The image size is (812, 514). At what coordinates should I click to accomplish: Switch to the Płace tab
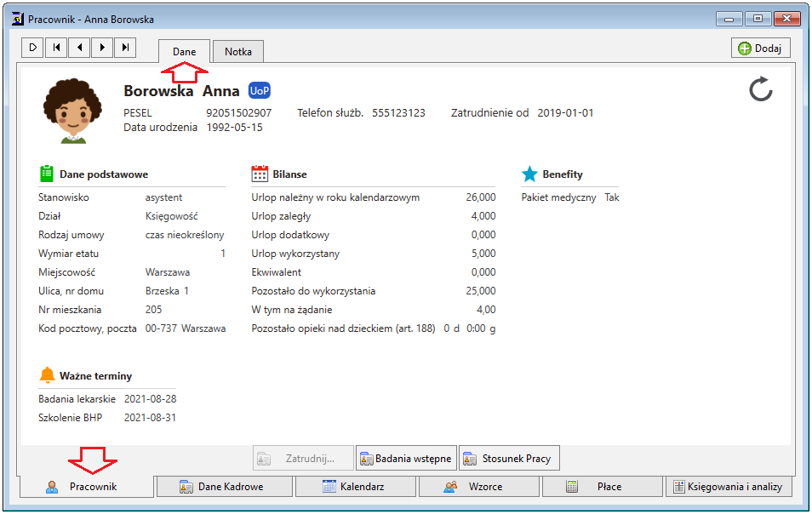coord(603,487)
